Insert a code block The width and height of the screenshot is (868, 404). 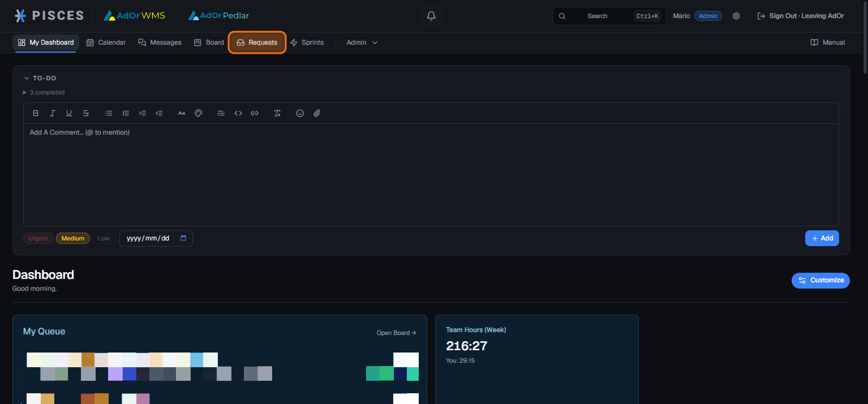click(x=238, y=113)
